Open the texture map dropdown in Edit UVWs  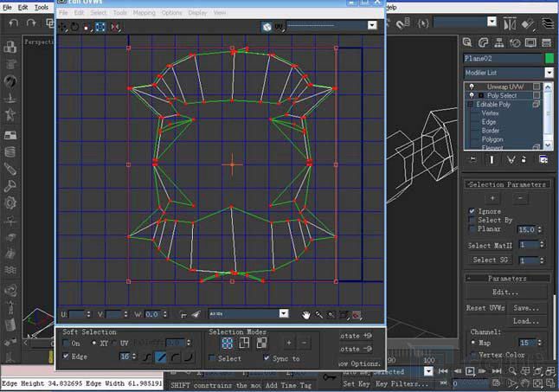372,25
